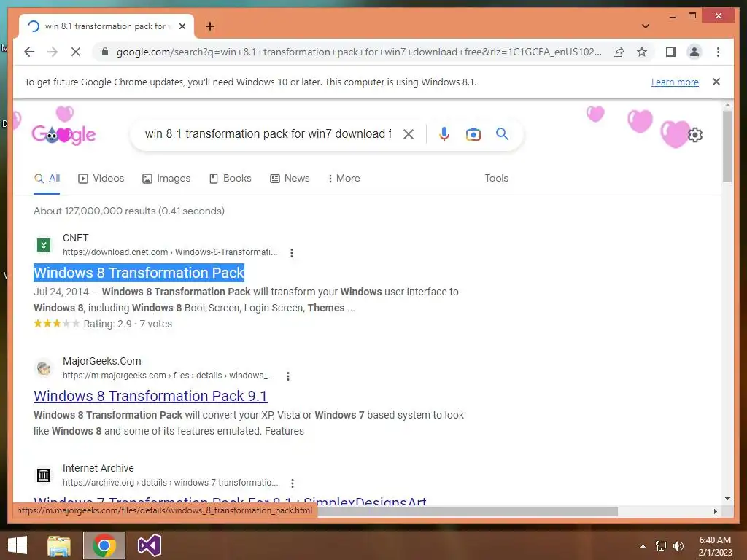Screen dimensions: 747x560
Task: Click the forward navigation arrow
Action: (x=53, y=52)
